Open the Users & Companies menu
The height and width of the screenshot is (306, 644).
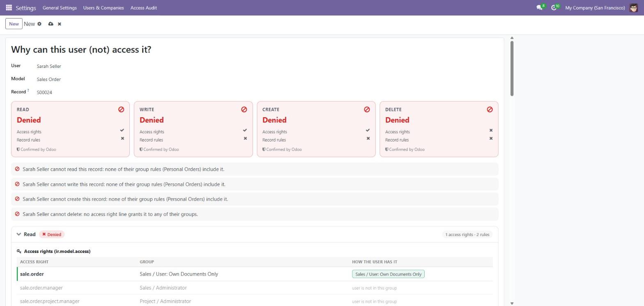(103, 8)
